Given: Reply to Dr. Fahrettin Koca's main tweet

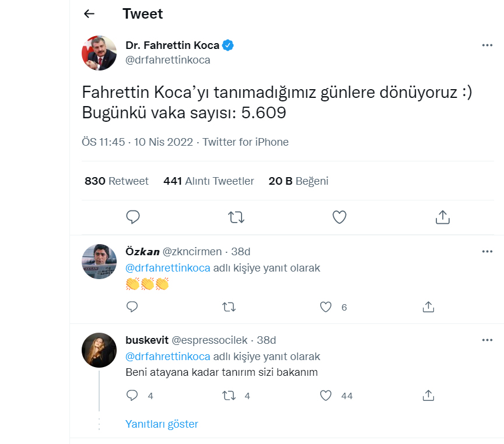Looking at the screenshot, I should point(133,217).
